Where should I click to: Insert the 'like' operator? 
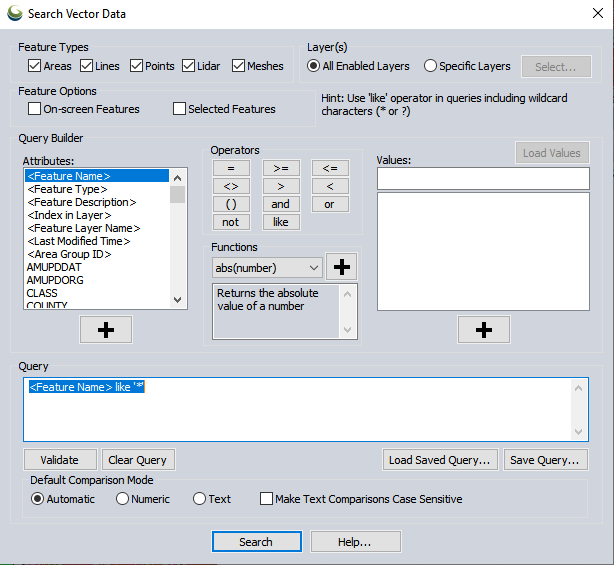(x=281, y=222)
